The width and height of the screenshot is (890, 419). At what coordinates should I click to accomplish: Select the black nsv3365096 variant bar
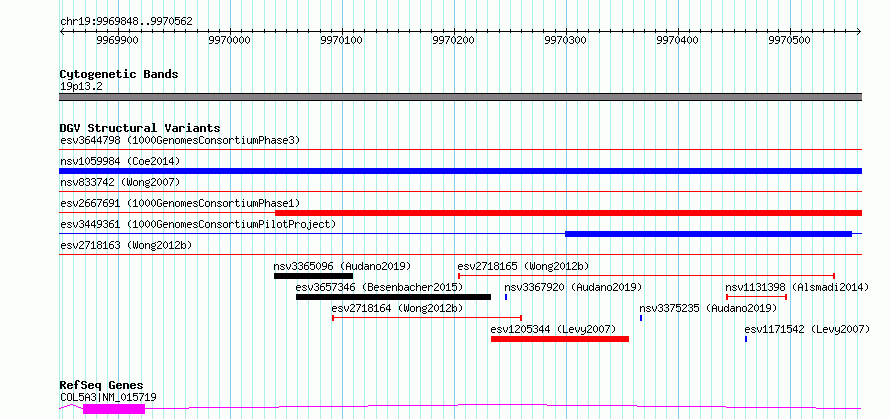click(x=313, y=276)
